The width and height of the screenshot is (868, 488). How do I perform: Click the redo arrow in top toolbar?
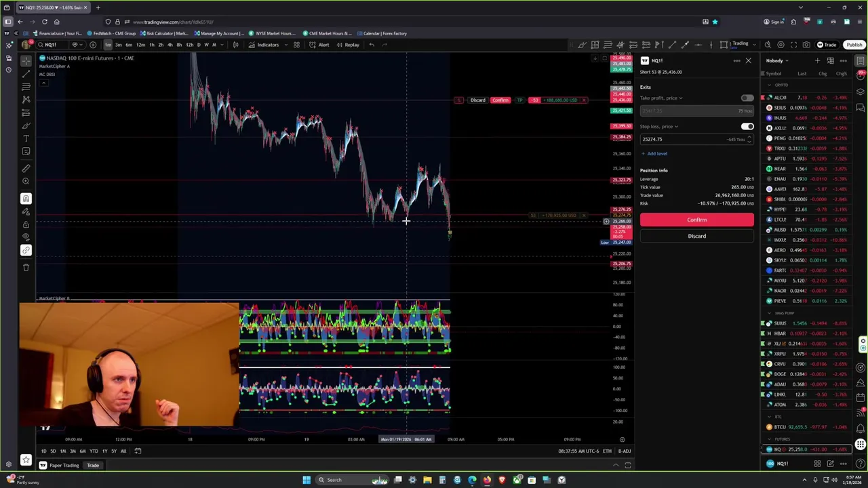[385, 45]
